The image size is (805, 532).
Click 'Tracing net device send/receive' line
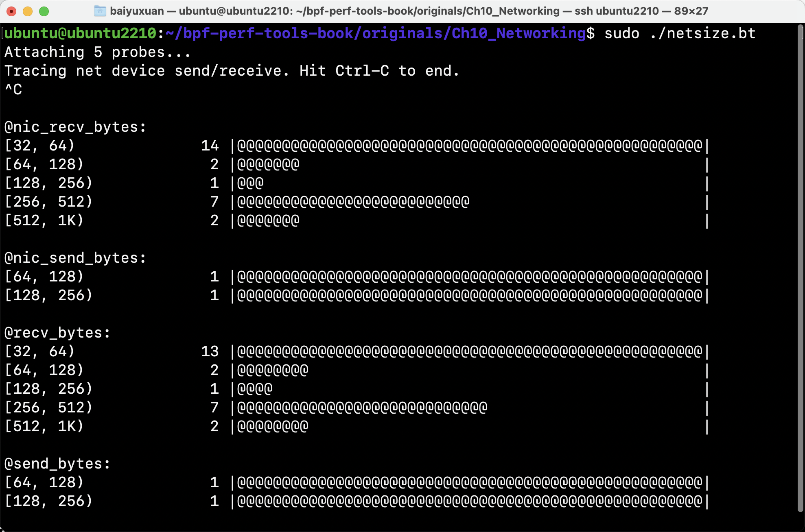pyautogui.click(x=232, y=71)
